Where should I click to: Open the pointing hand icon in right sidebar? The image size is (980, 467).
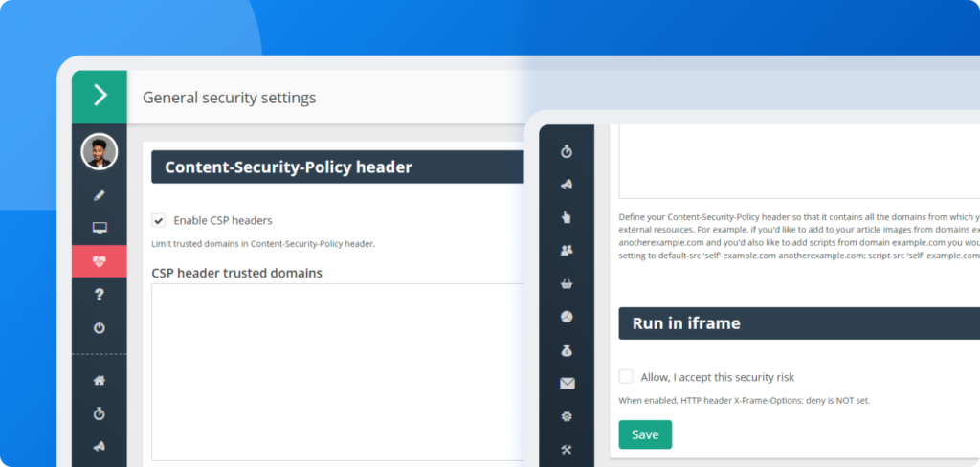(567, 217)
